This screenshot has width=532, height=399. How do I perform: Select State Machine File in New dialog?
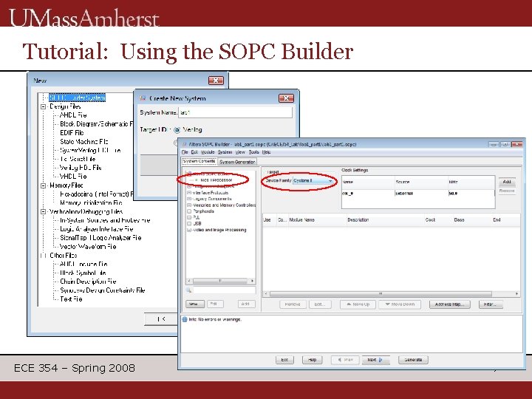coord(83,141)
